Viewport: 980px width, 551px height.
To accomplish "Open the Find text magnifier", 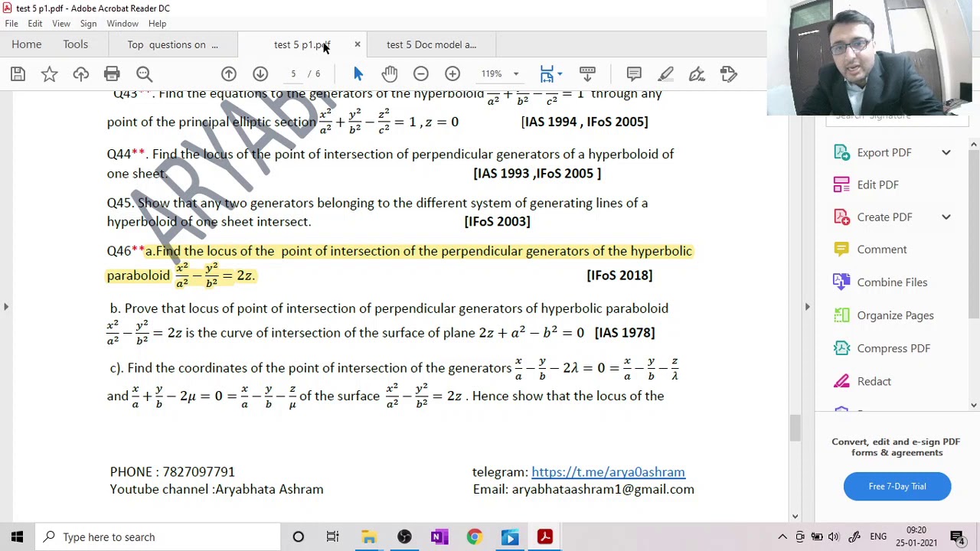I will click(x=144, y=74).
